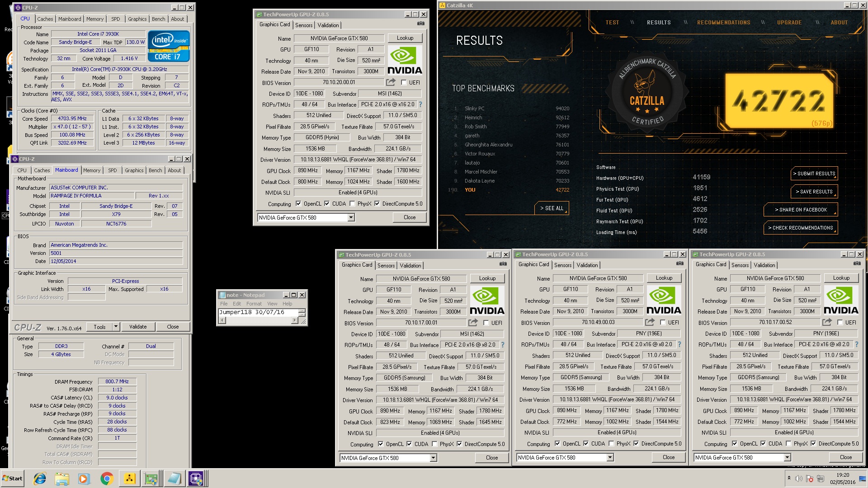Click SHARE ON FACEBOOK in Catzilla
868x488 pixels.
[800, 210]
